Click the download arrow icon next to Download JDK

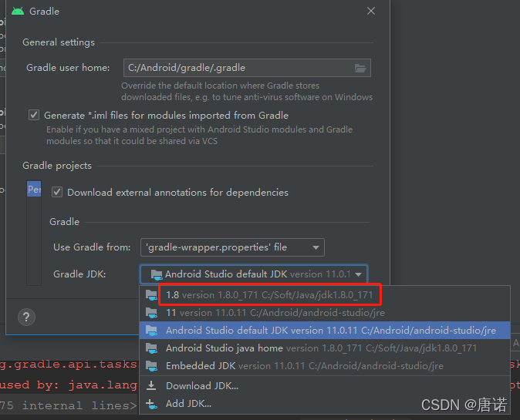(151, 385)
